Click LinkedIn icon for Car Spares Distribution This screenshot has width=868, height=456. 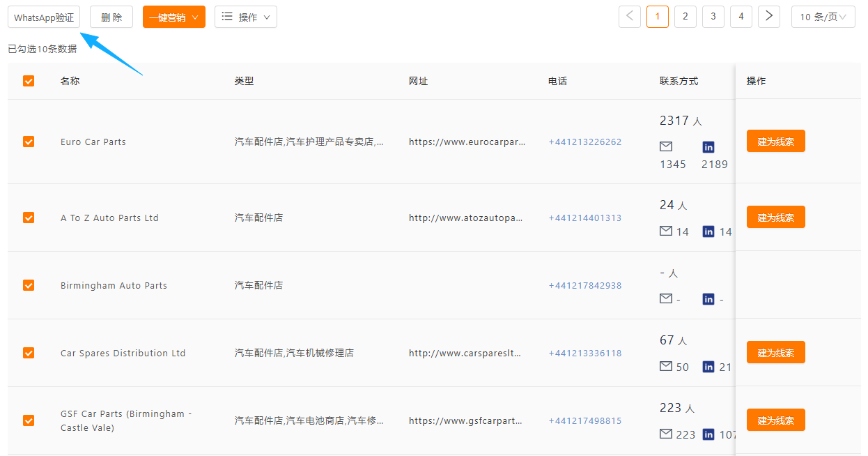point(708,367)
